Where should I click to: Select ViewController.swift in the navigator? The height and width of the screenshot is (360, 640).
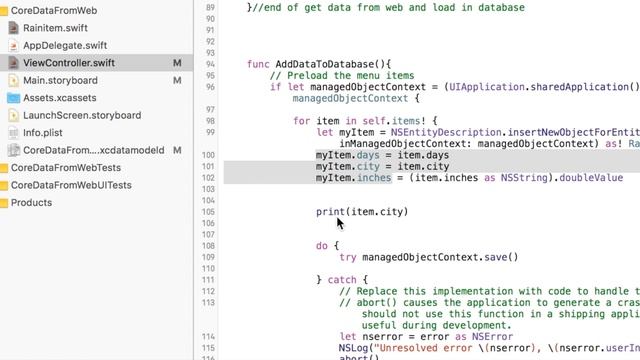tap(69, 63)
